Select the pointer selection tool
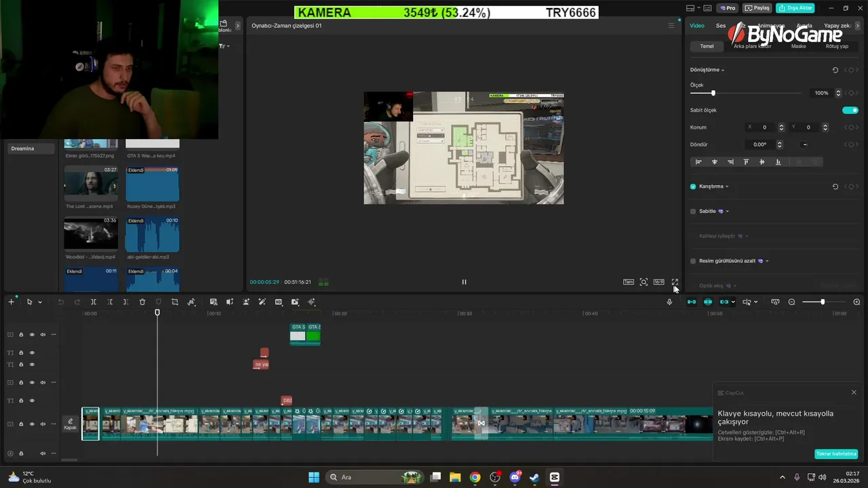The image size is (868, 488). click(x=29, y=302)
